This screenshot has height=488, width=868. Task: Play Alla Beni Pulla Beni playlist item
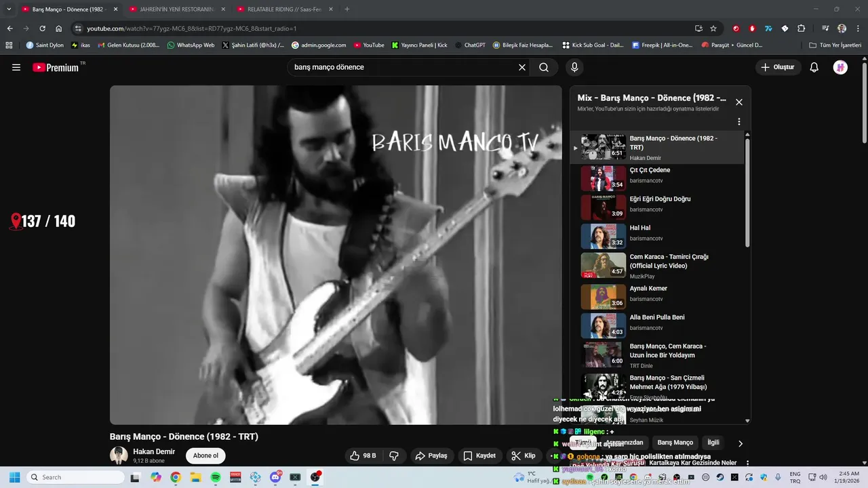(x=658, y=325)
